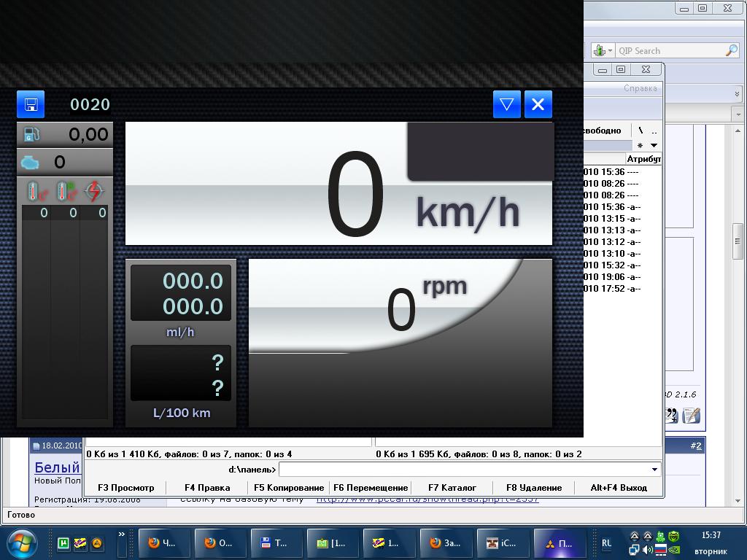747x560 pixels.
Task: Click the F7 Каталог button
Action: click(x=452, y=488)
